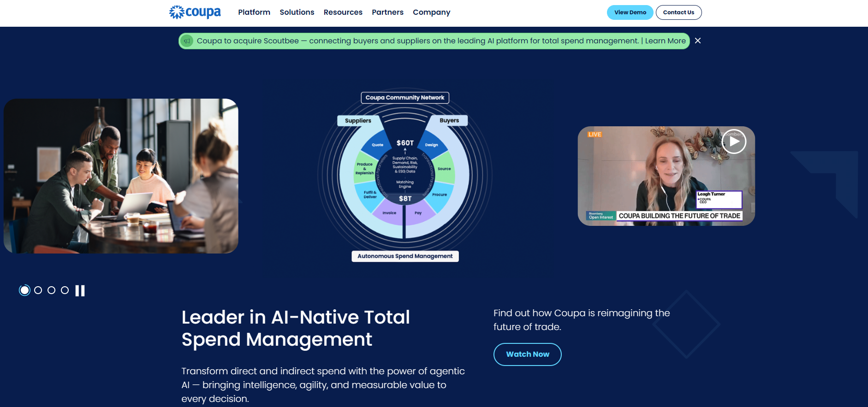Screen dimensions: 868x407
Task: Click 'COUPA BUILDING THE FUTURE OF TRADE' caption
Action: click(x=679, y=216)
